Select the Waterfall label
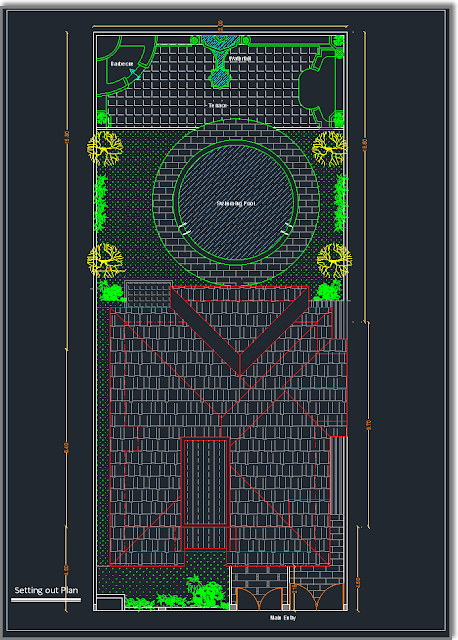458x640 pixels. (240, 59)
